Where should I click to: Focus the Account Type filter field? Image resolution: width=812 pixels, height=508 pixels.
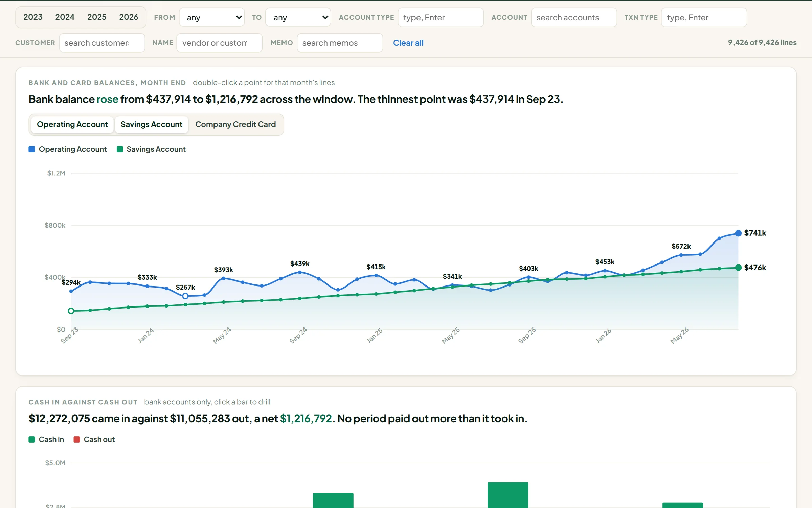click(441, 17)
